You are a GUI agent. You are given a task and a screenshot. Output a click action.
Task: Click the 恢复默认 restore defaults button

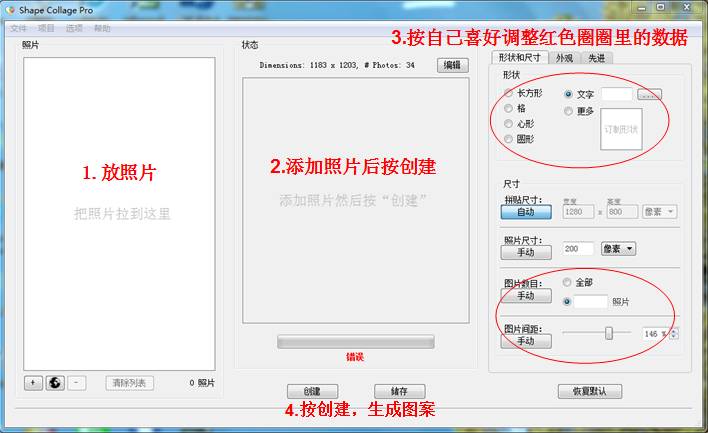coord(590,391)
